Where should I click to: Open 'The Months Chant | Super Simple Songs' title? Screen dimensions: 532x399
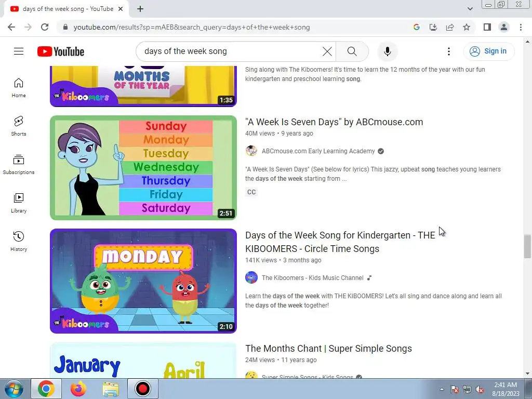point(328,349)
